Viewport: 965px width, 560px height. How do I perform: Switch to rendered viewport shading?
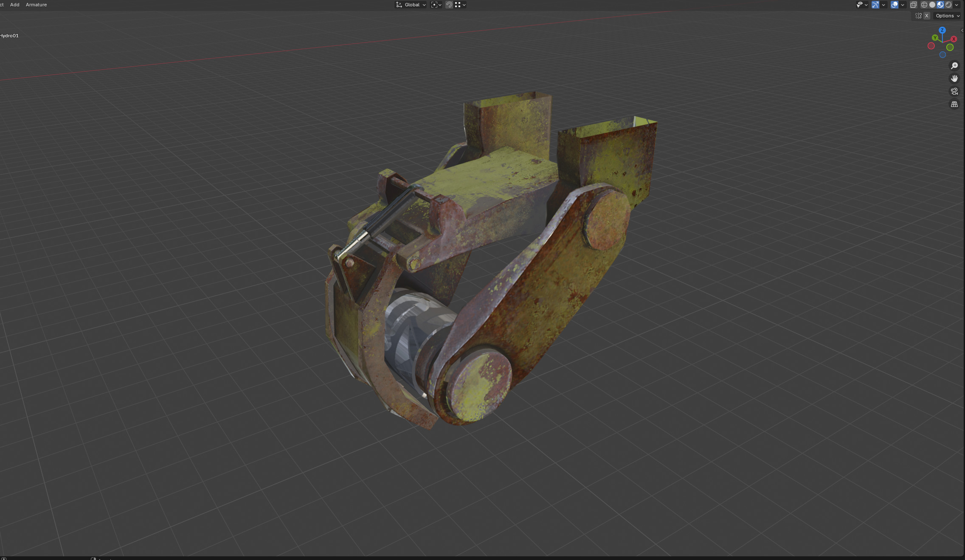[x=948, y=5]
